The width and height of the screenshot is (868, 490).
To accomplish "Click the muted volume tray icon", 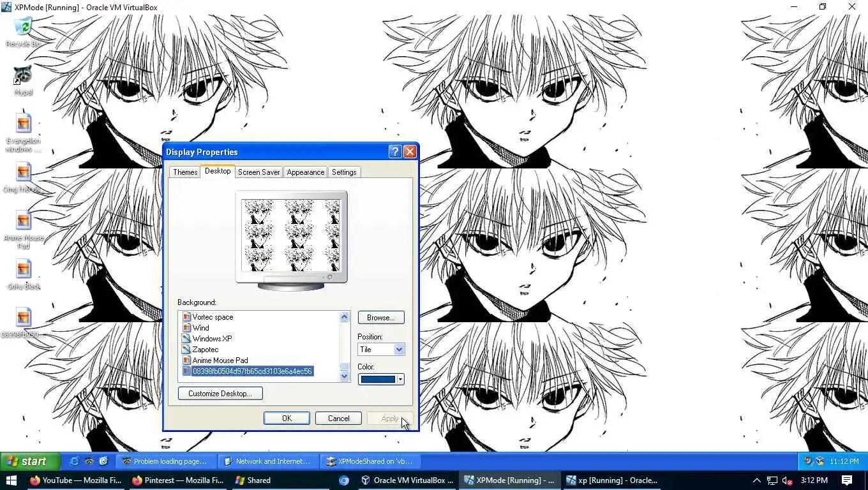I will coord(788,480).
